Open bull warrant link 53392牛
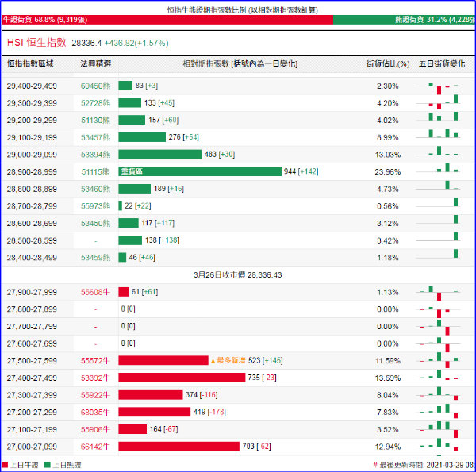 click(95, 378)
